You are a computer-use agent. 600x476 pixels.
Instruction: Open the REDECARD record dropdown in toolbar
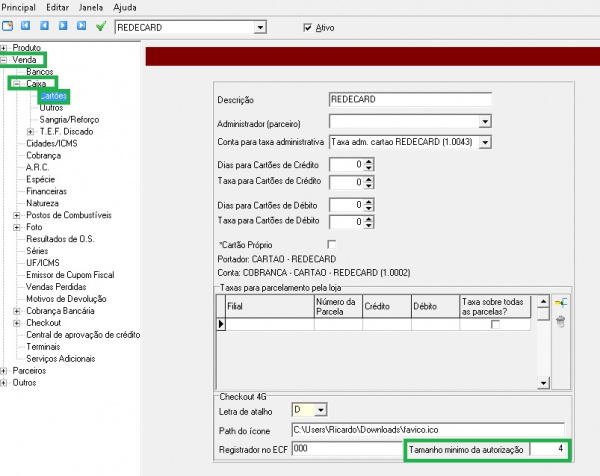pos(261,27)
